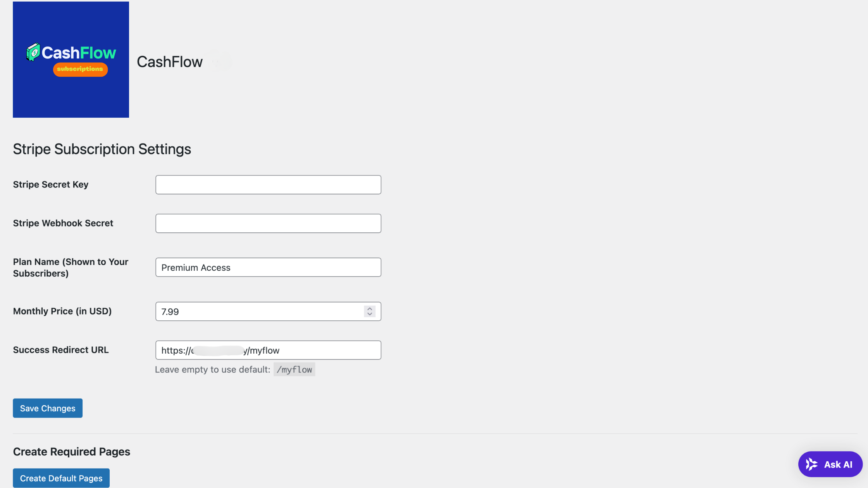
Task: Click the Stripe Webhook Secret label
Action: pyautogui.click(x=63, y=223)
